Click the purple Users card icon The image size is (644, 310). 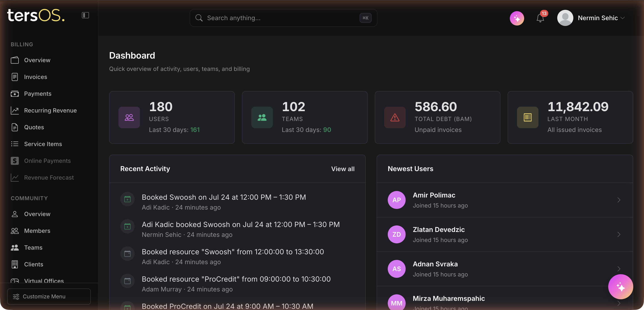coord(129,117)
